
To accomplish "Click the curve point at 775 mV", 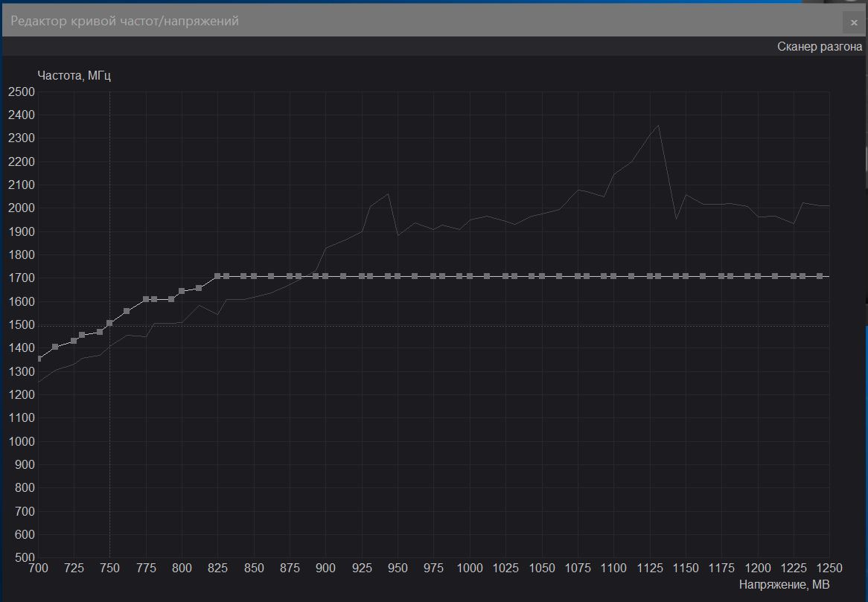I will click(146, 299).
